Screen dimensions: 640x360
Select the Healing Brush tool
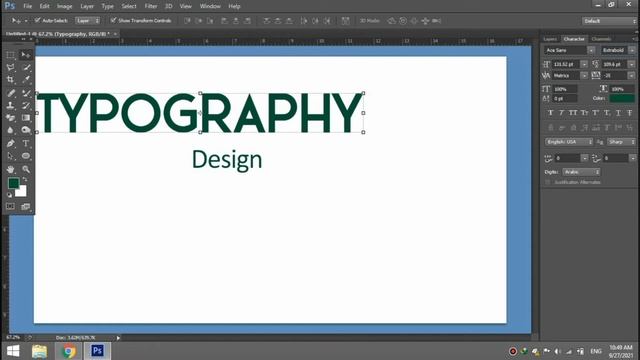pos(11,93)
